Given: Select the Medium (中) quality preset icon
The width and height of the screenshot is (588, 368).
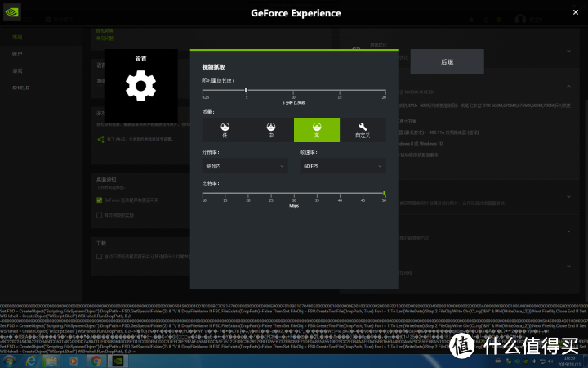Looking at the screenshot, I should pos(271,130).
